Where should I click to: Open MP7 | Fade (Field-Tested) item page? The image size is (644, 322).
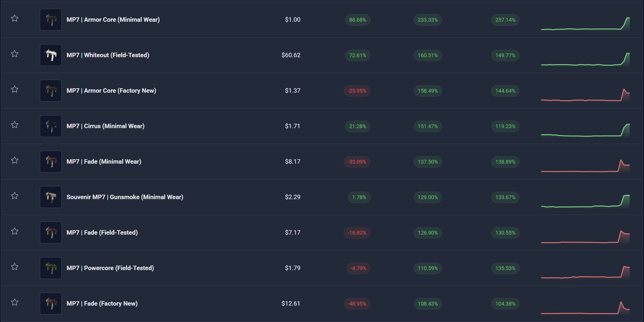pyautogui.click(x=102, y=233)
